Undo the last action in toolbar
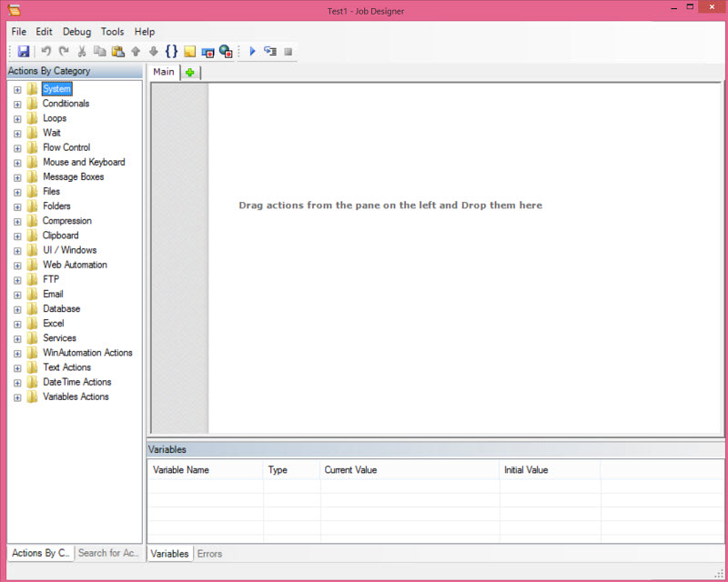Image resolution: width=728 pixels, height=582 pixels. coord(46,51)
